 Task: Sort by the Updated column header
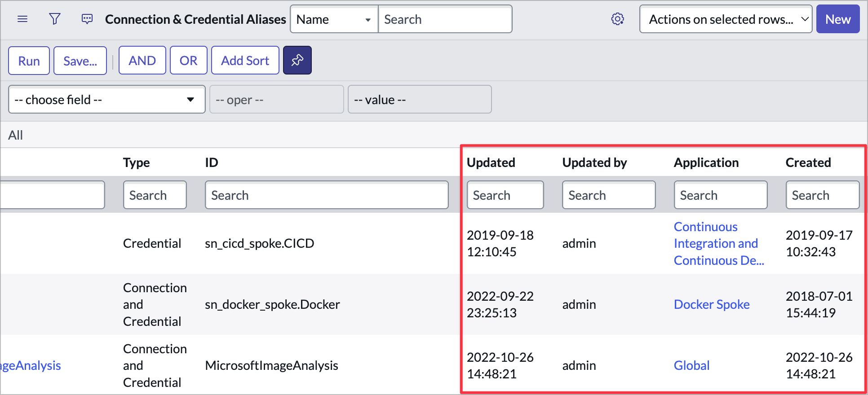pos(491,162)
